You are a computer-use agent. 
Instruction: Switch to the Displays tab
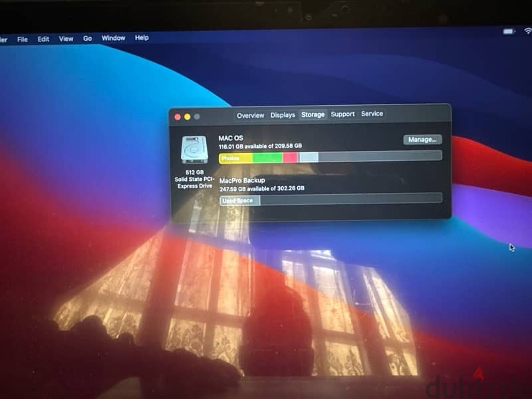click(283, 115)
